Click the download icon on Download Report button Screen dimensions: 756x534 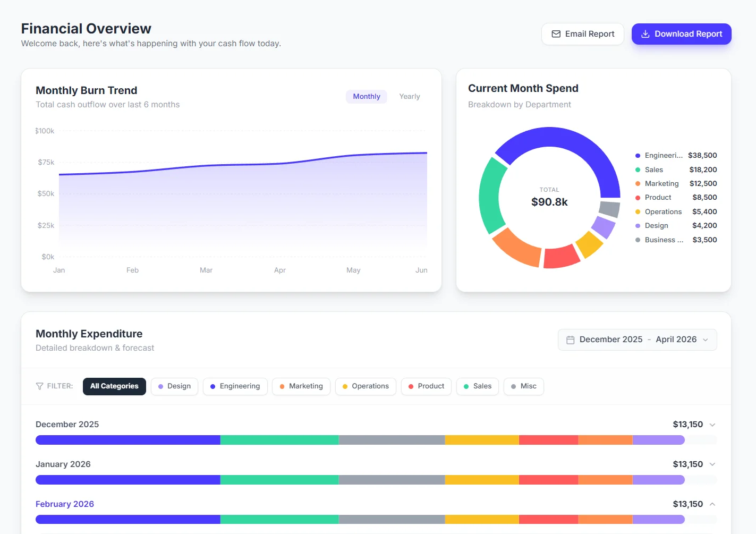tap(645, 33)
